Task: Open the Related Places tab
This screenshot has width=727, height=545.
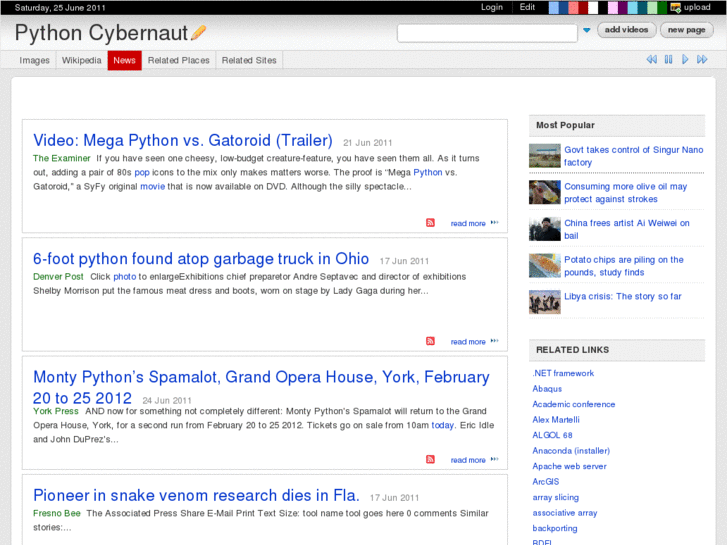Action: coord(179,60)
